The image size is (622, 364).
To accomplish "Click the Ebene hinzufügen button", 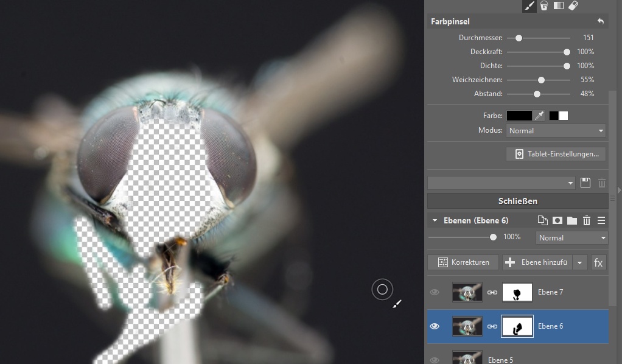I will click(x=537, y=262).
